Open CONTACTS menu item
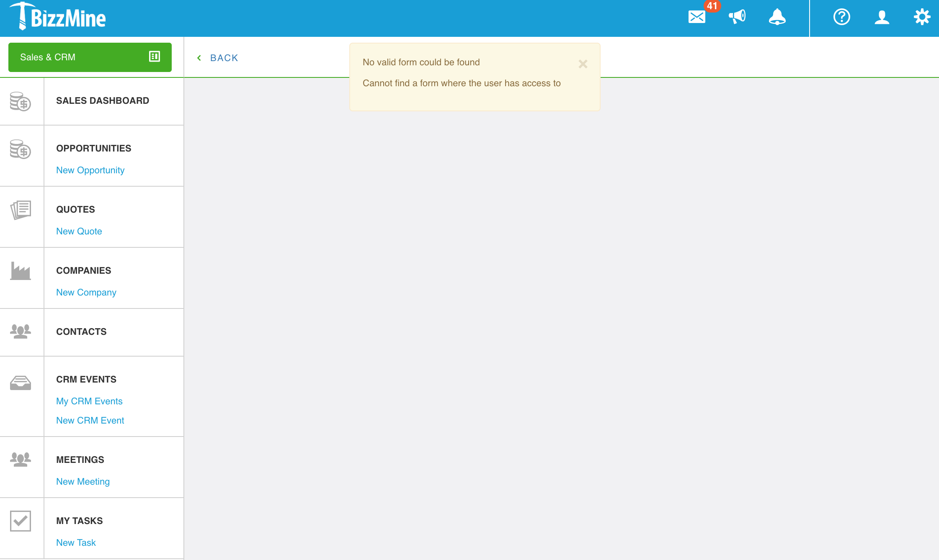 click(81, 331)
